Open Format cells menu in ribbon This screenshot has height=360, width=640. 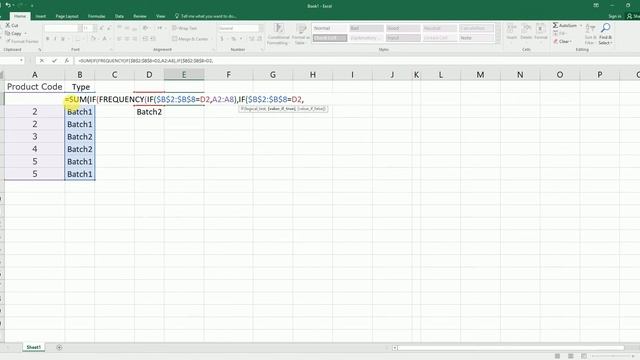point(540,32)
